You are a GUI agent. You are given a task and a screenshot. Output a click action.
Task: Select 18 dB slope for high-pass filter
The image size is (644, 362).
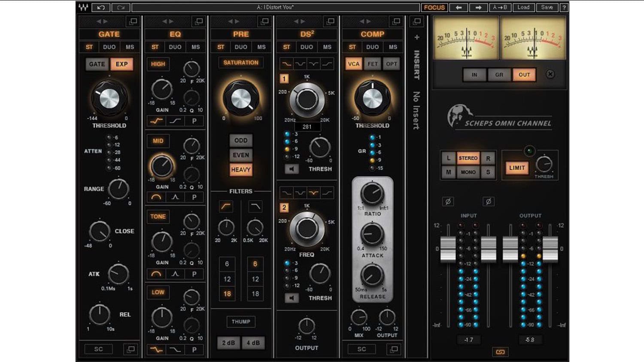tap(227, 294)
